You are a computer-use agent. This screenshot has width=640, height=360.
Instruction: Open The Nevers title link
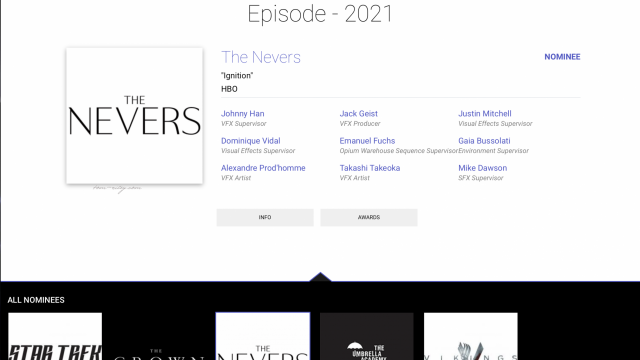261,57
